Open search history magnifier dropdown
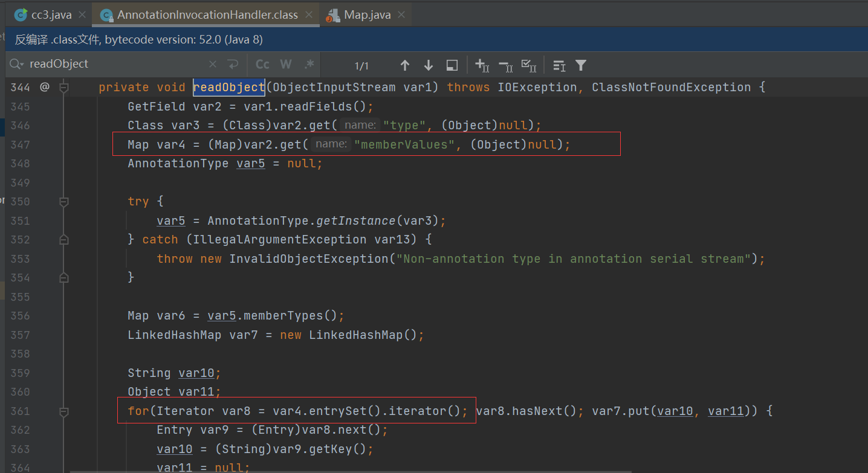This screenshot has width=868, height=473. (16, 64)
